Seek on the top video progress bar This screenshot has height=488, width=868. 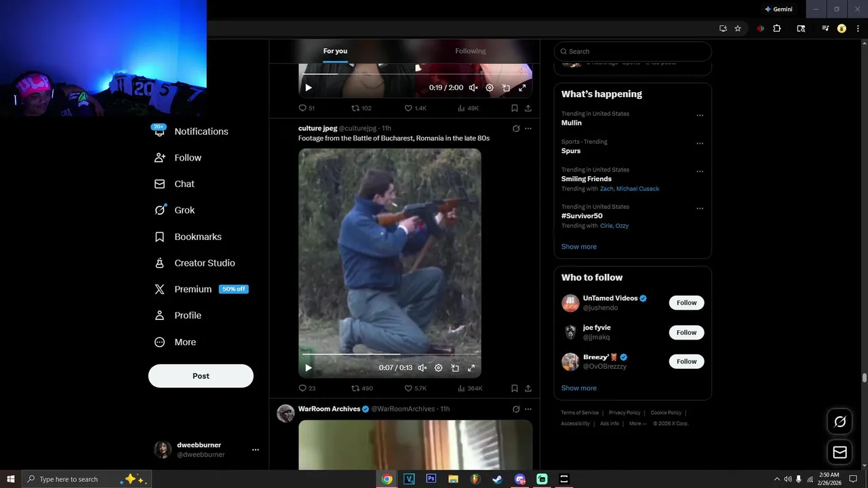[416, 73]
